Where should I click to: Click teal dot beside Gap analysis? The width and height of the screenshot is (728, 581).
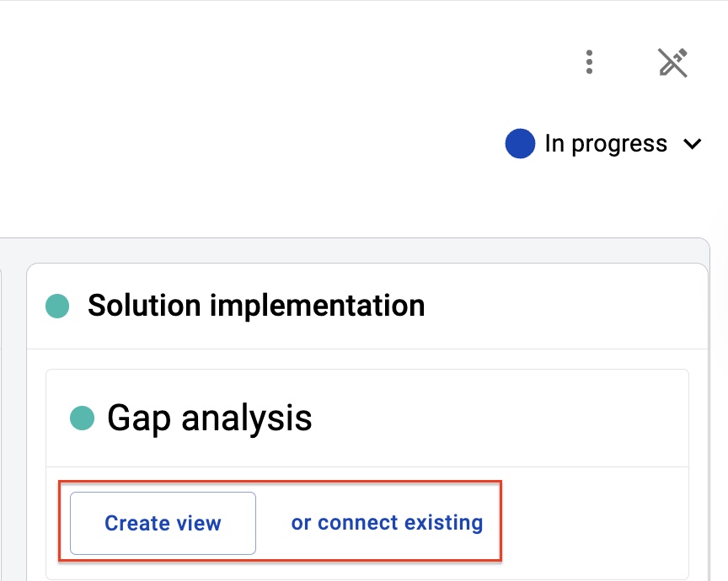83,418
